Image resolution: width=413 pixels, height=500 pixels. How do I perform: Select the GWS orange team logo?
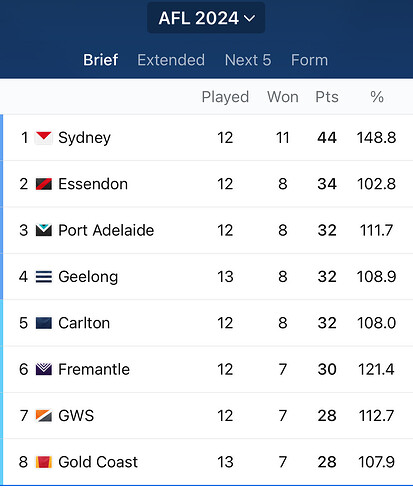coord(44,416)
